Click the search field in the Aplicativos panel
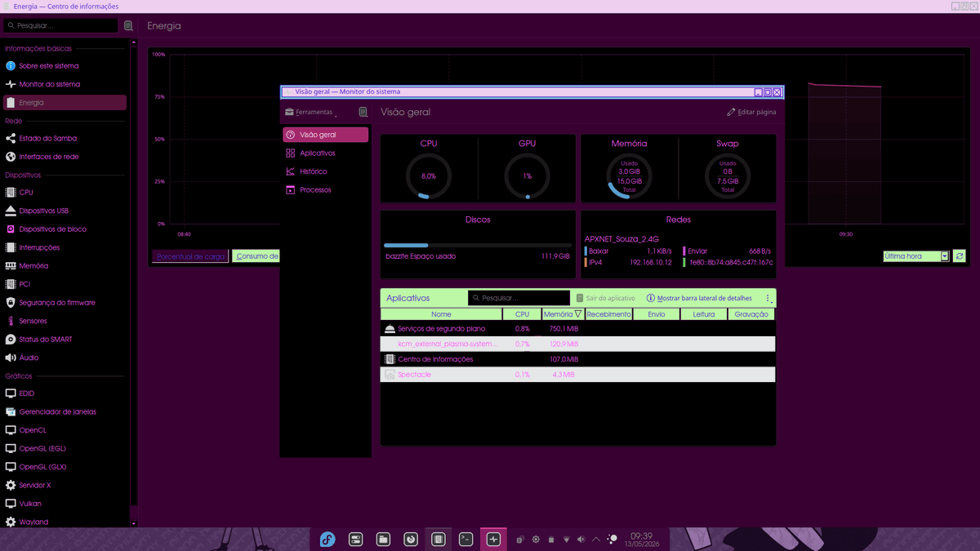980x551 pixels. pos(519,299)
